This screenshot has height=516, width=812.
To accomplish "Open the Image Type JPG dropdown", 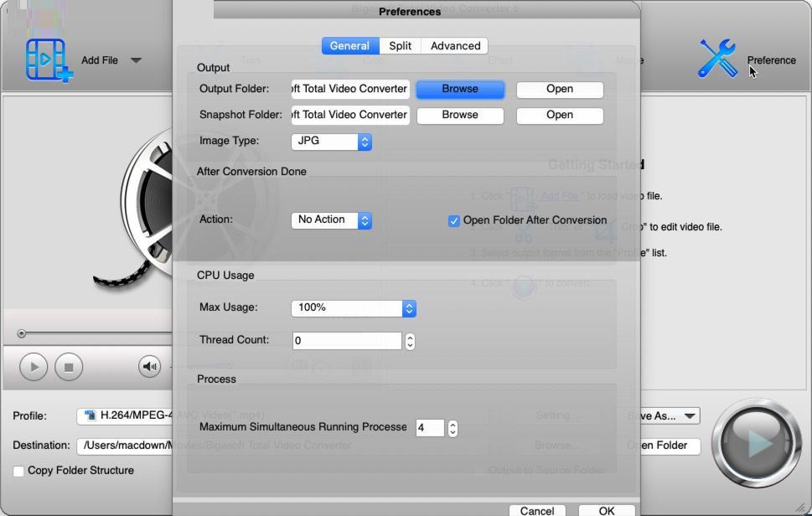I will click(332, 142).
